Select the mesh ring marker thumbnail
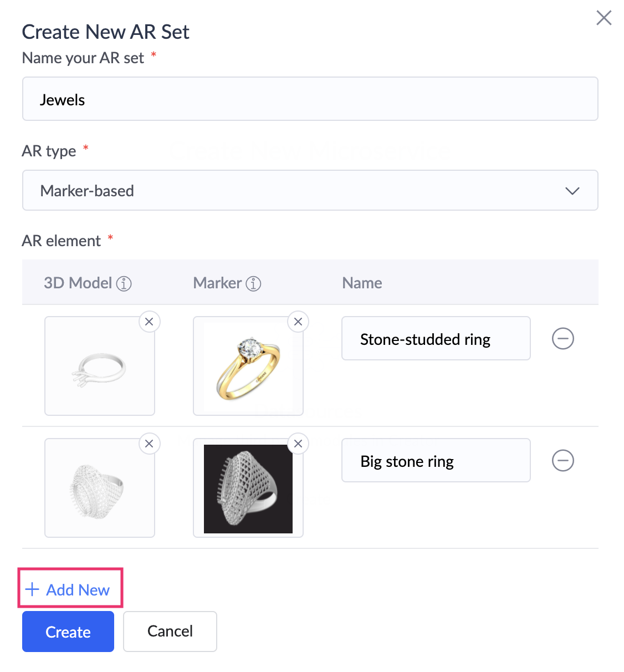 click(248, 488)
